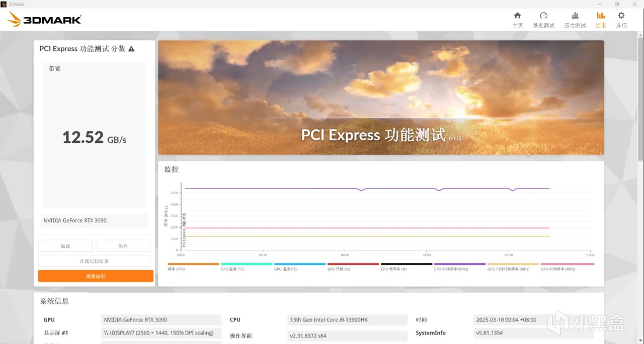Click the 系统信息 section heading
The image size is (644, 344).
[x=54, y=301]
